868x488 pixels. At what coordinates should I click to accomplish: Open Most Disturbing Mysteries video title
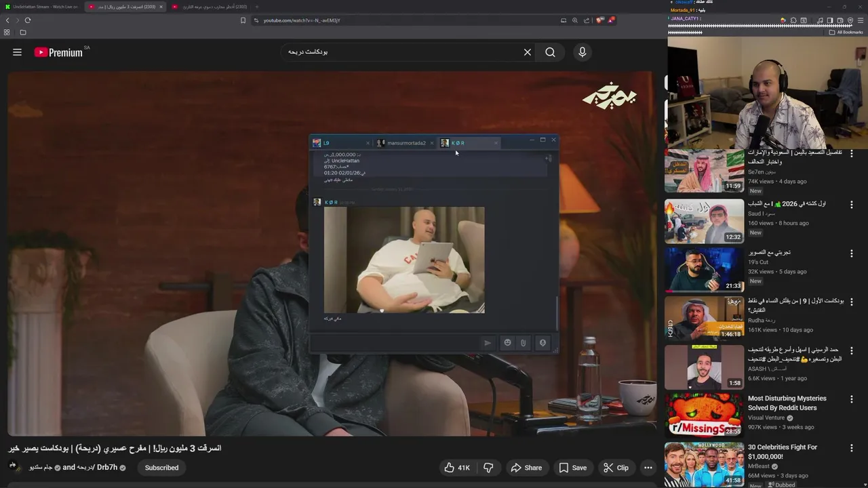(x=787, y=403)
